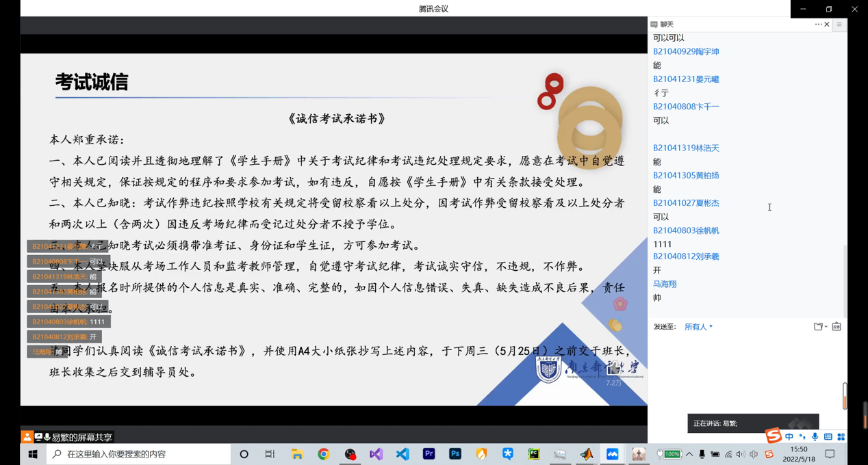The height and width of the screenshot is (465, 868).
Task: Open the chat panel more options (three dots)
Action: [818, 25]
